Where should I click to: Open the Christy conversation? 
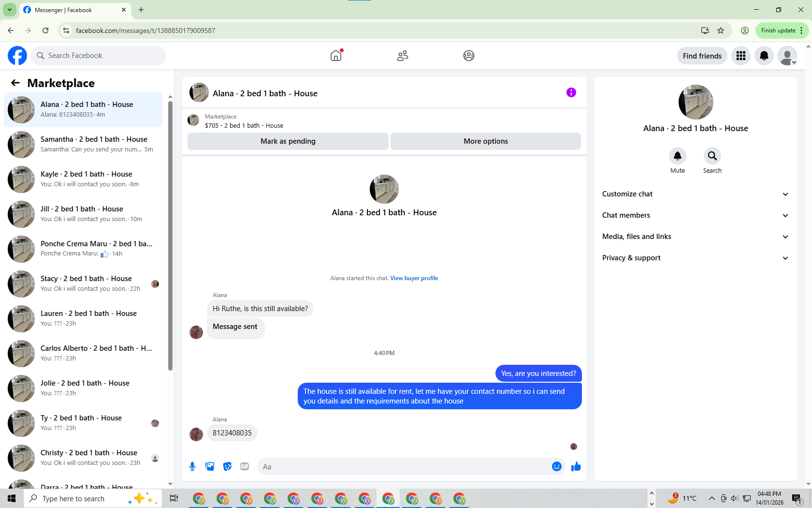coord(84,458)
